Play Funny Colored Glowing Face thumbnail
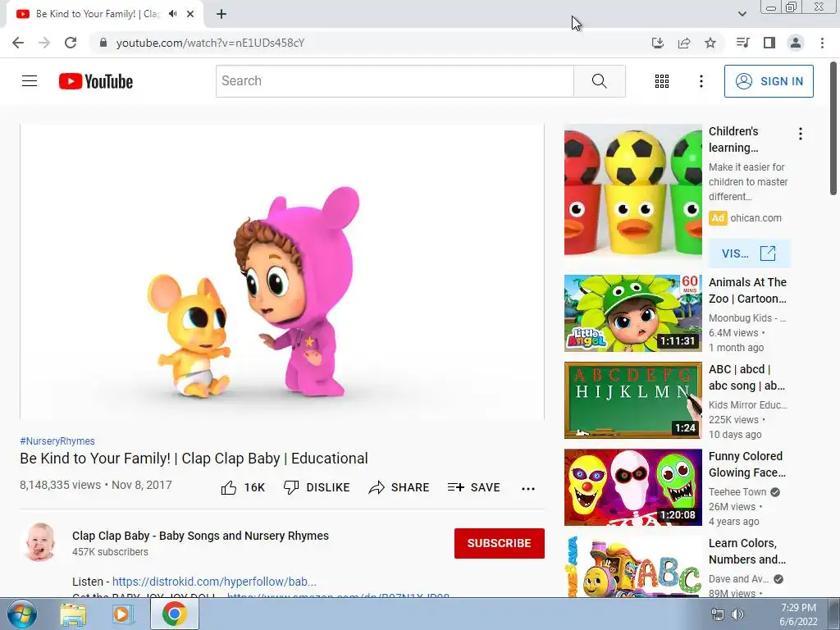The width and height of the screenshot is (840, 630). pyautogui.click(x=632, y=487)
